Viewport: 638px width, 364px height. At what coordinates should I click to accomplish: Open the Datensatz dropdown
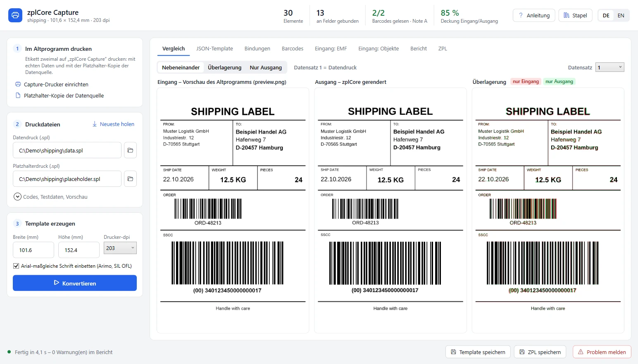click(x=610, y=67)
